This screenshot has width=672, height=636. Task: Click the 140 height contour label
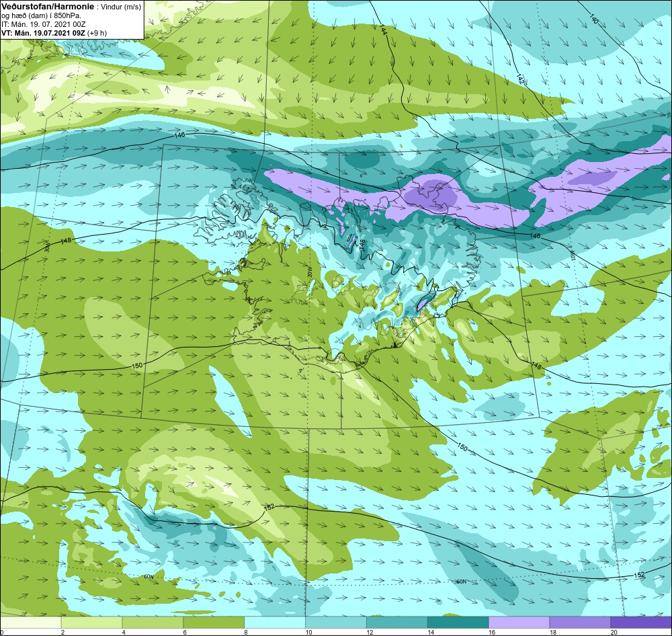tap(593, 18)
